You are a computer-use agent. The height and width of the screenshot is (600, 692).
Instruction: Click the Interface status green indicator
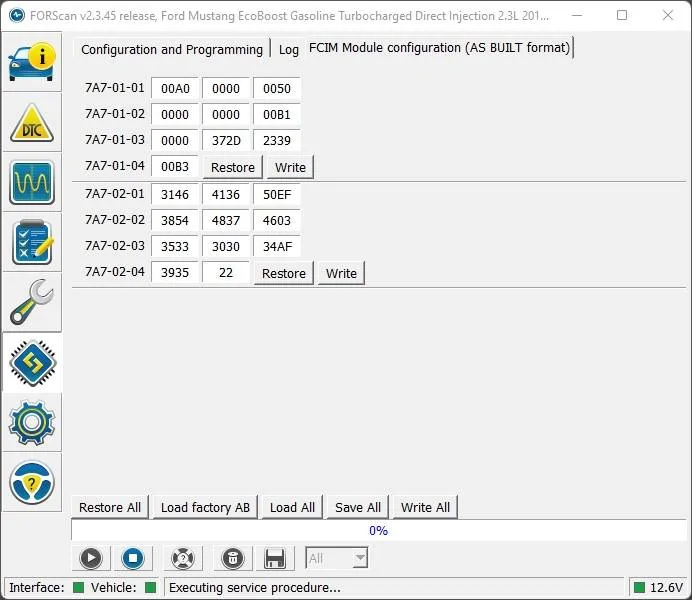point(79,587)
